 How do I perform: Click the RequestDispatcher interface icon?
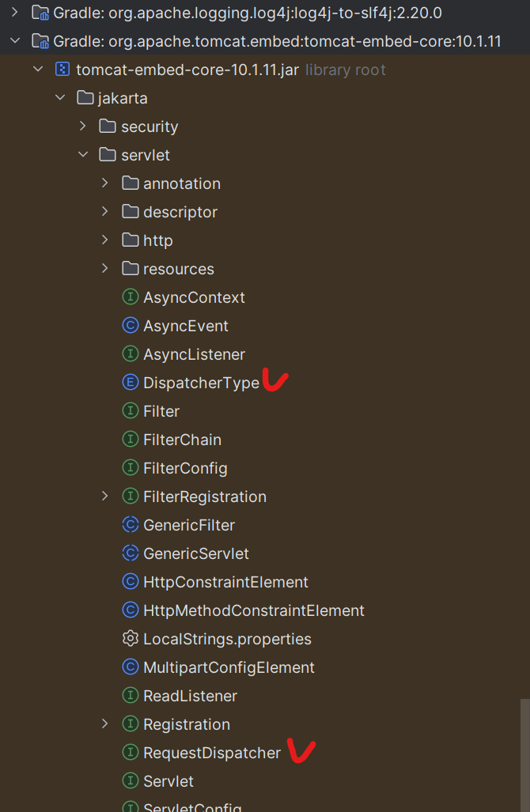coord(131,753)
